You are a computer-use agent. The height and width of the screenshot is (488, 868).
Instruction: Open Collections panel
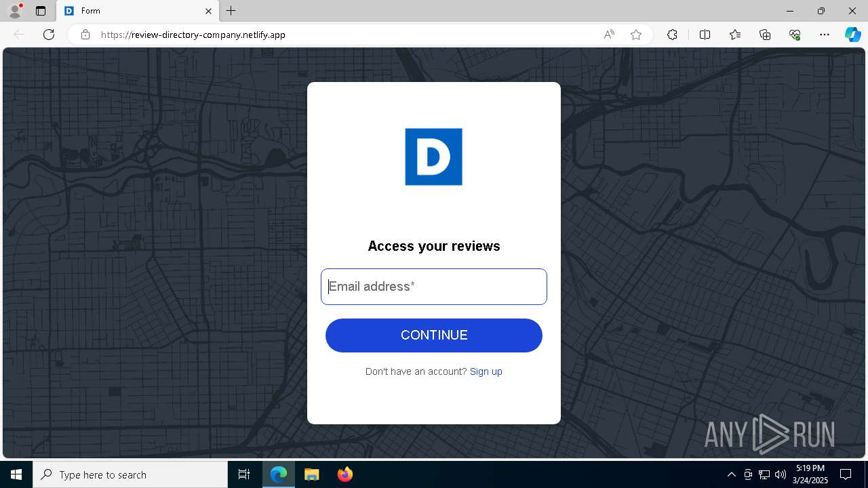tap(765, 35)
